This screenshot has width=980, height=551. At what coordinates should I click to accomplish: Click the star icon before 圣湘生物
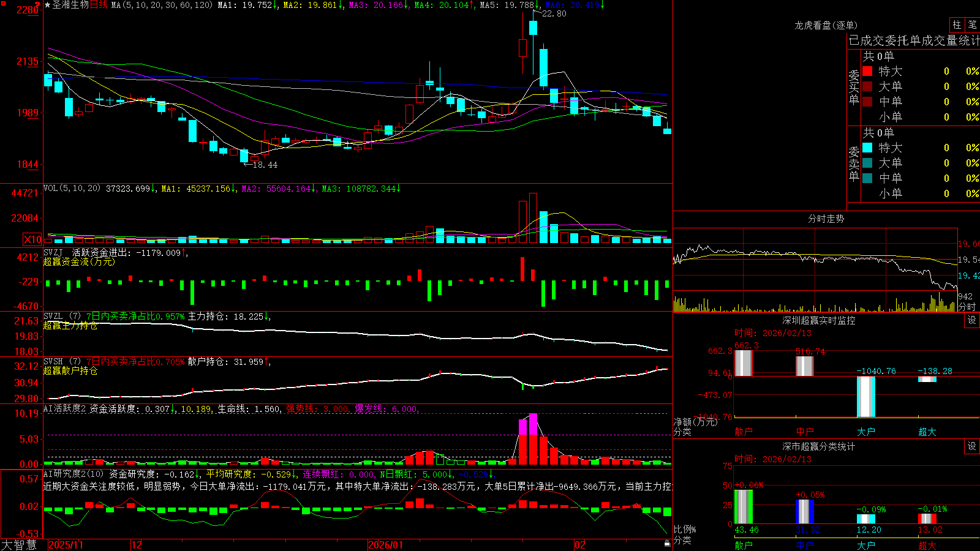click(47, 5)
